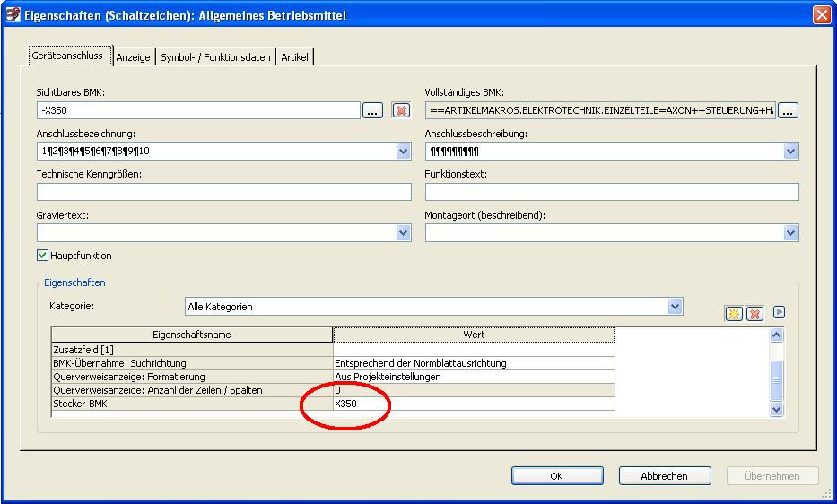Click the delete property red X icon
This screenshot has height=504, width=837.
click(754, 314)
